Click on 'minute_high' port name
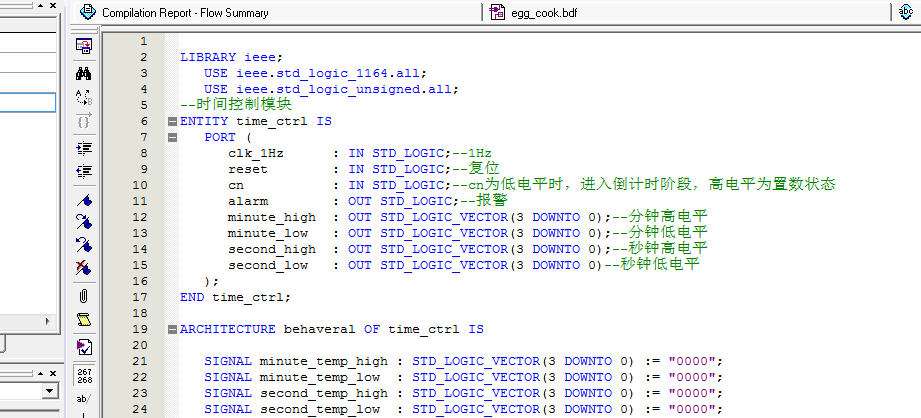 pos(271,217)
